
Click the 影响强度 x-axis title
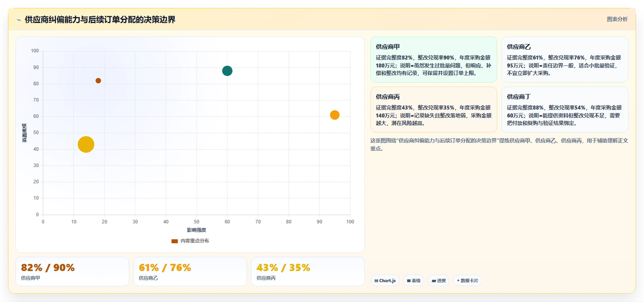197,230
